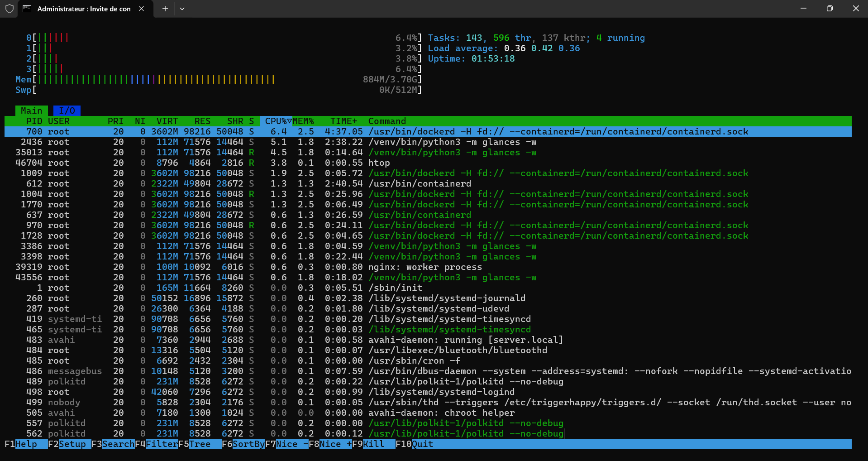Restore down the terminal window
Screen dimensions: 868x461
(830, 9)
